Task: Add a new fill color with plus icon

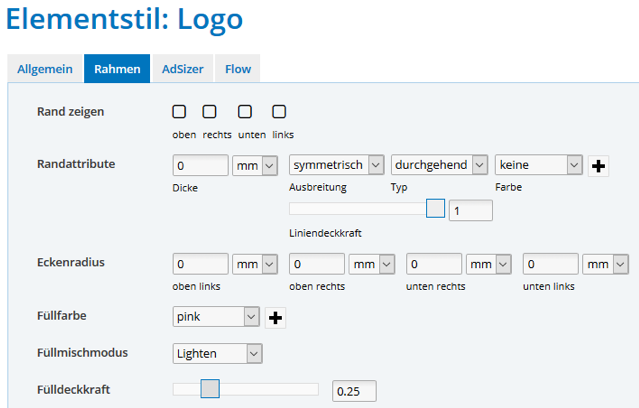Action: coord(275,318)
